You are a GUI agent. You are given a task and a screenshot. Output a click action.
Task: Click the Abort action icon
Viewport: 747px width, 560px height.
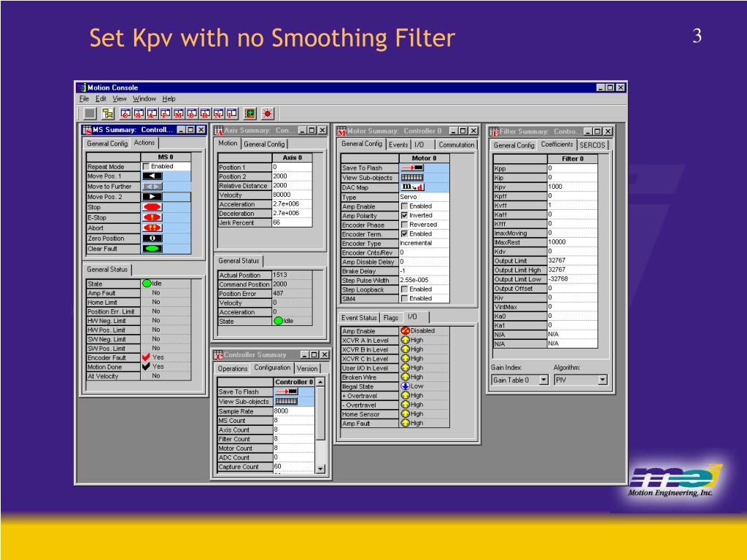(152, 228)
